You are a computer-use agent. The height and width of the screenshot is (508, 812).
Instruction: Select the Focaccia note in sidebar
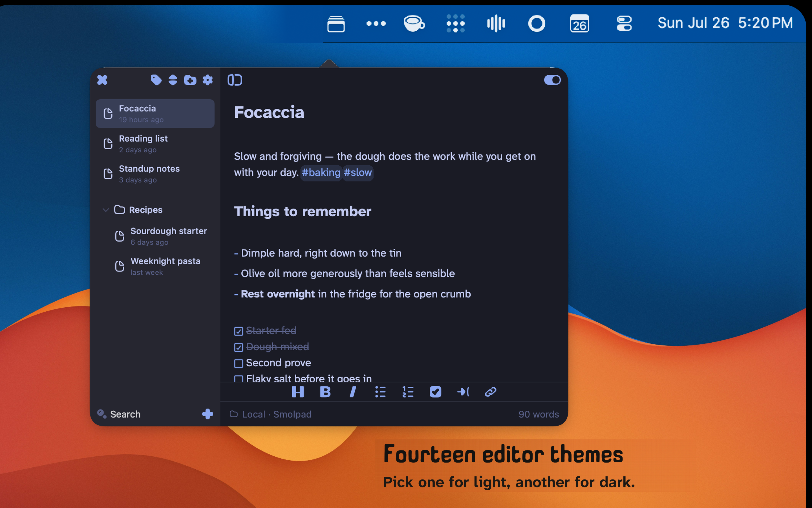tap(155, 113)
